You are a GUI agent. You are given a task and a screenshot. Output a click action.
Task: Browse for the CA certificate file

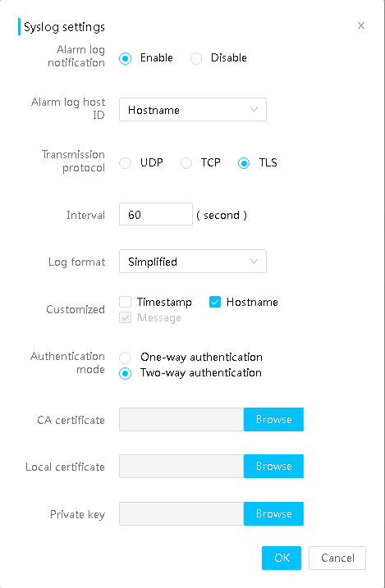(273, 419)
